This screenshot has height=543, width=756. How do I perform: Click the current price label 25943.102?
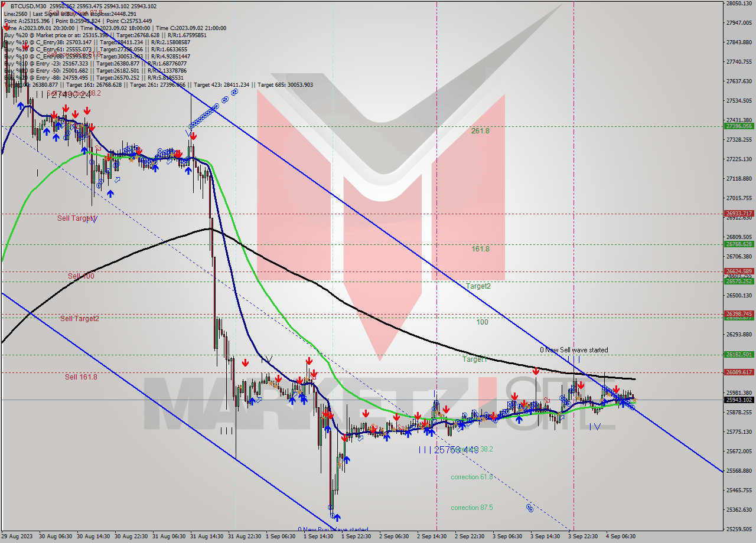pyautogui.click(x=738, y=400)
